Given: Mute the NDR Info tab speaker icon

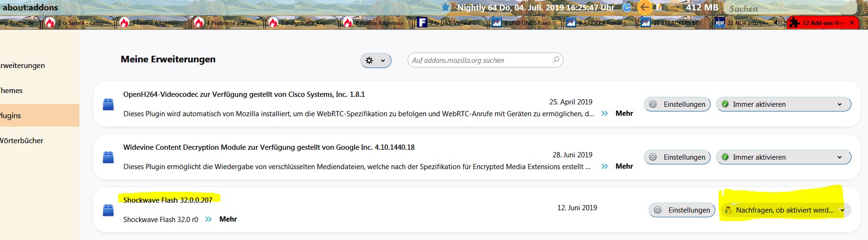Looking at the screenshot, I should 778,23.
